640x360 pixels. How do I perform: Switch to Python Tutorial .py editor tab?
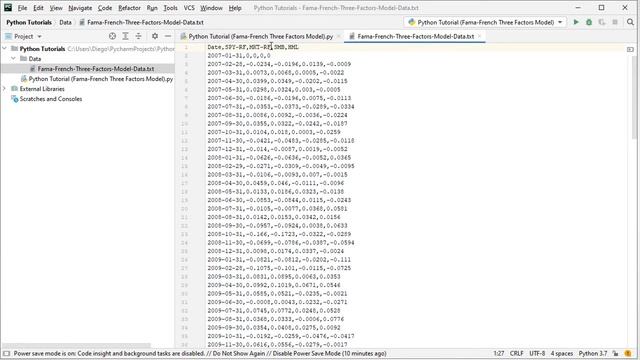pos(260,36)
